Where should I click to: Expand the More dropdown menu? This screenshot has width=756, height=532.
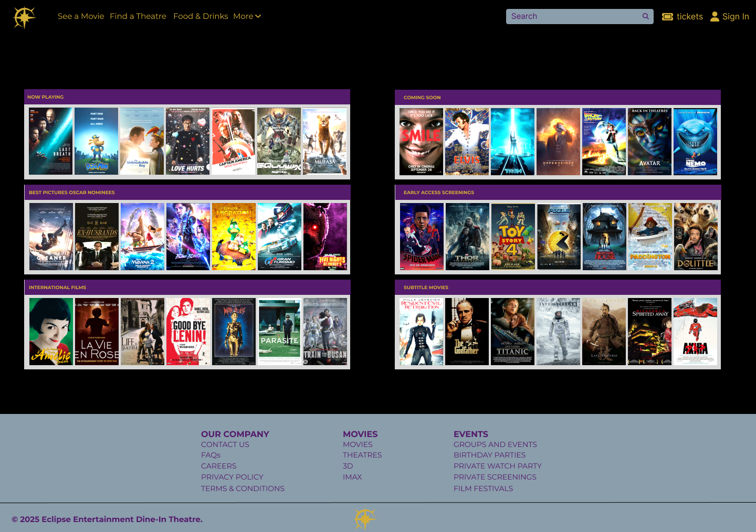[247, 16]
